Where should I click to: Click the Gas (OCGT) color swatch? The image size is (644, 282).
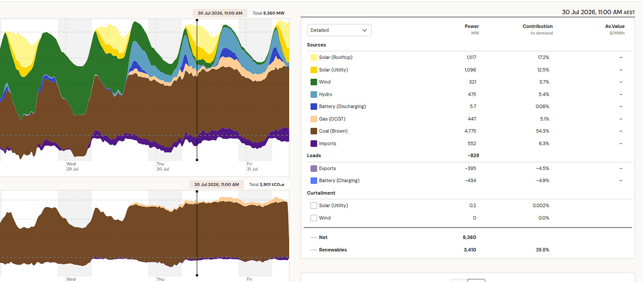[x=314, y=119]
